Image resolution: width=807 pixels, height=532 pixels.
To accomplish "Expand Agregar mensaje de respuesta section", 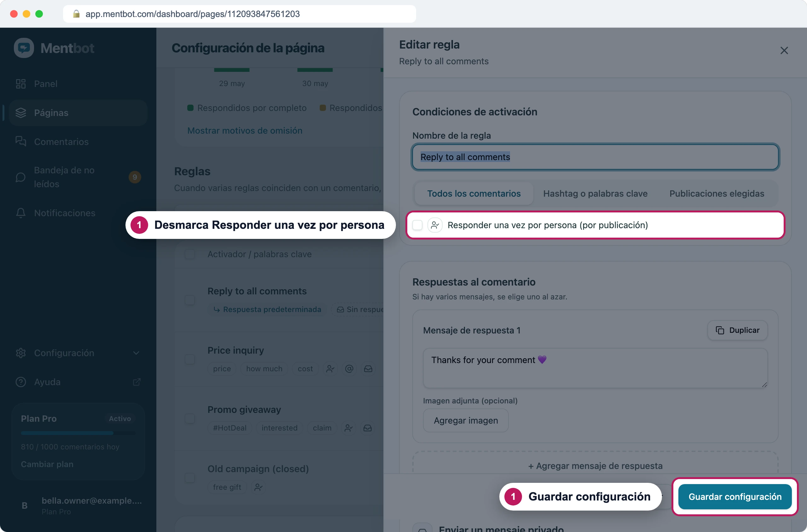I will [595, 466].
